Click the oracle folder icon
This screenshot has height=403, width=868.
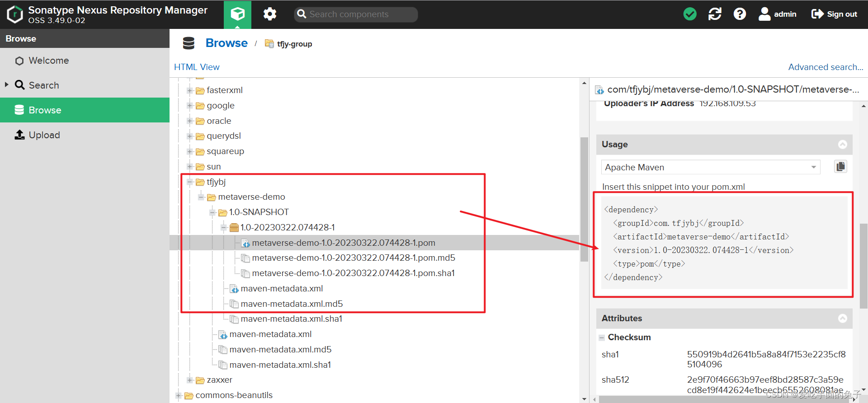pos(200,121)
